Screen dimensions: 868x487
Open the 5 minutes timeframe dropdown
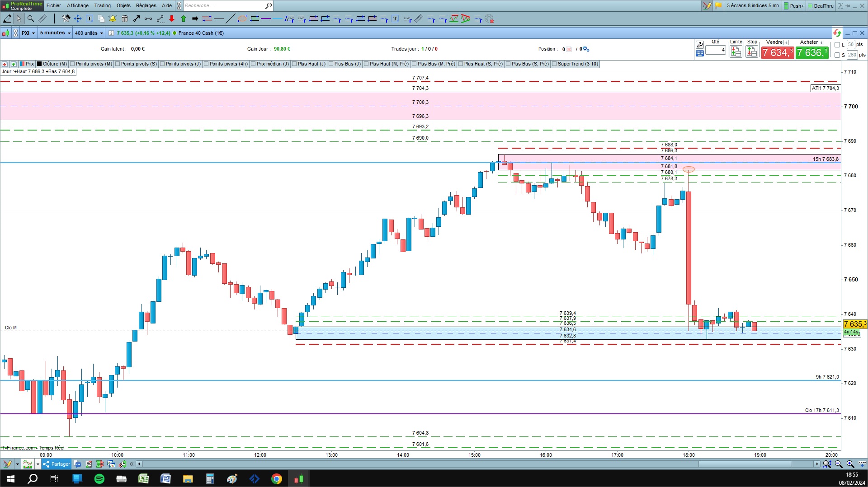pos(55,33)
